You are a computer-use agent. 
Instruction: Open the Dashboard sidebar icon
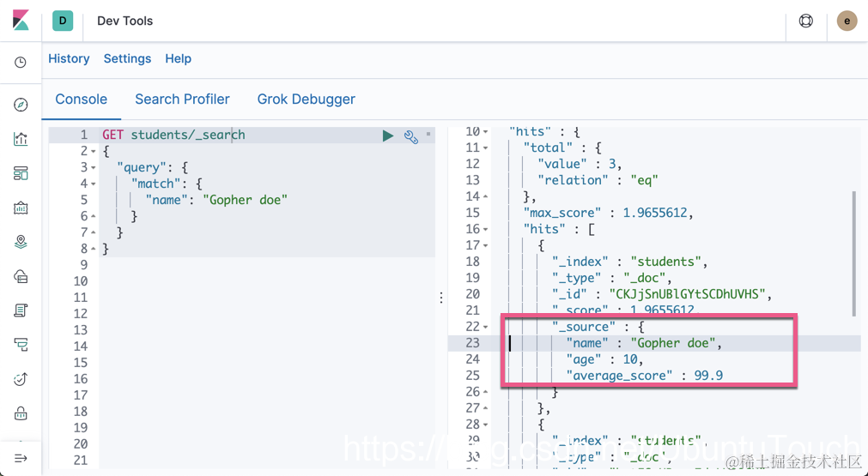[x=21, y=173]
